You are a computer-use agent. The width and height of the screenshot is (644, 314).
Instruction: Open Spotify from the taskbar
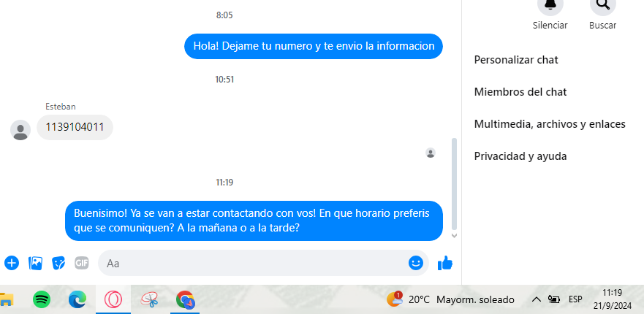(x=42, y=299)
